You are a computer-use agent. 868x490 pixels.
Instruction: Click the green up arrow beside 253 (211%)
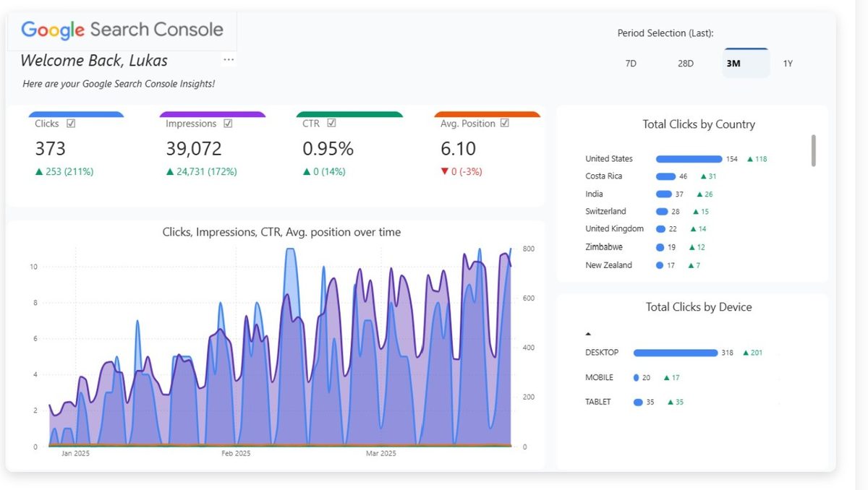[x=38, y=172]
